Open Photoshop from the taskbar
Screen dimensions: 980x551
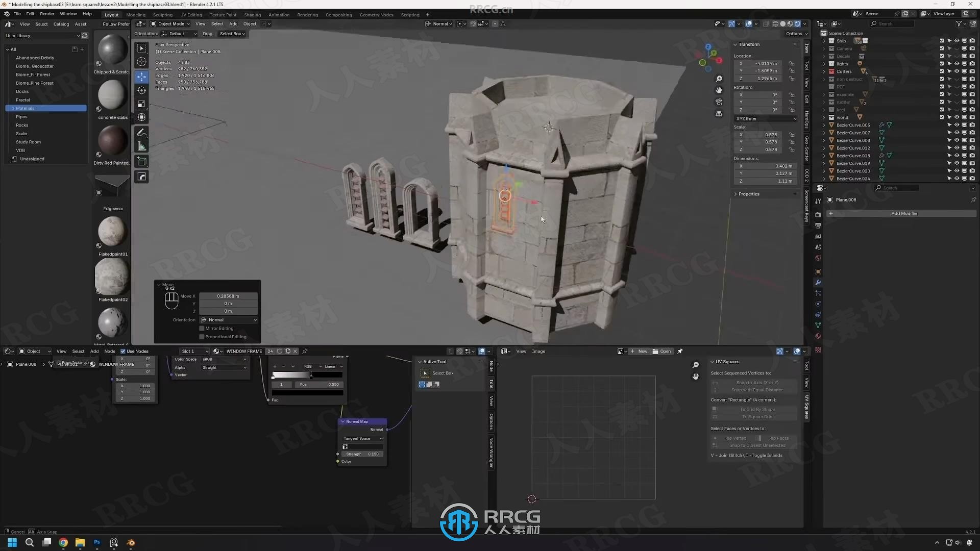point(97,542)
